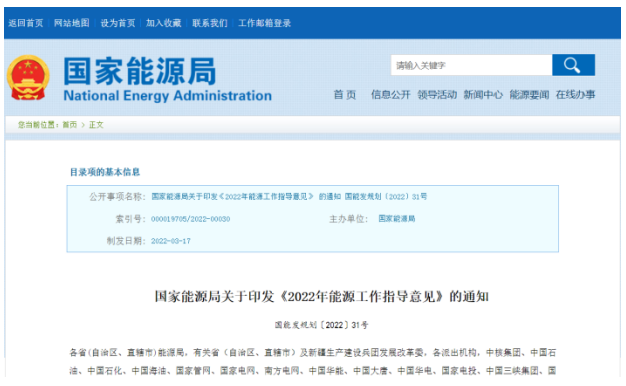Click the 国家能源局 主办单位 value

tap(397, 219)
